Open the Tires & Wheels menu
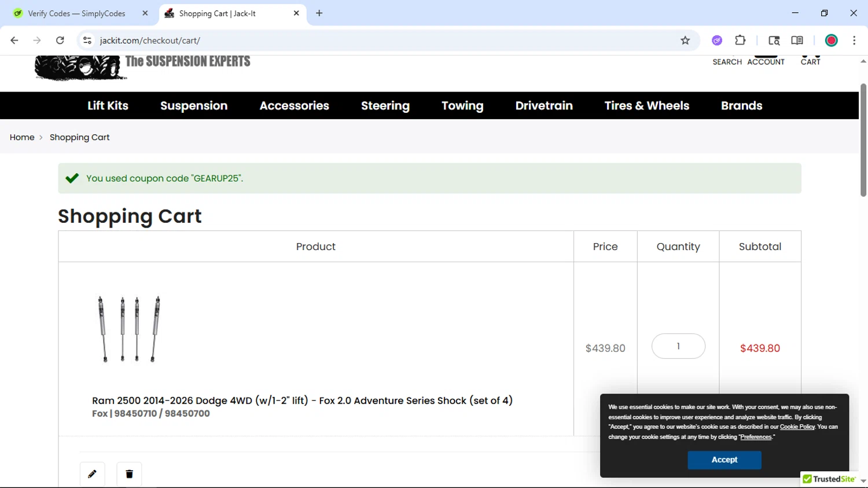The image size is (868, 488). [647, 106]
